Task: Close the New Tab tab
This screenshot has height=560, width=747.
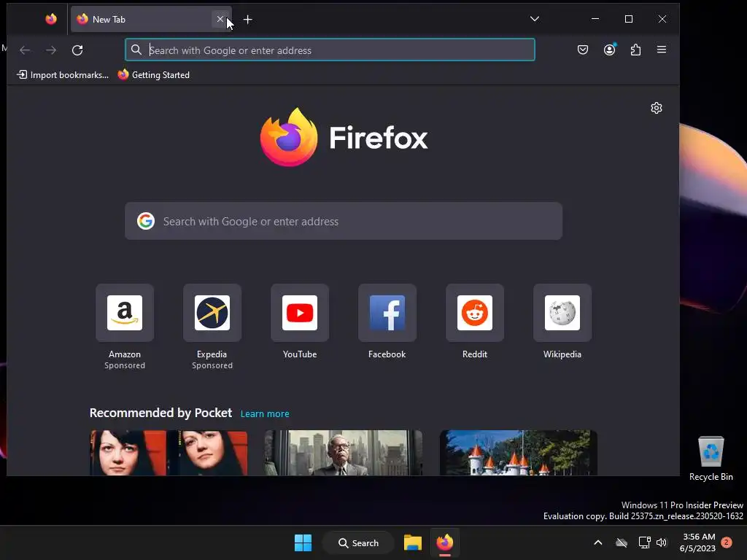Action: click(220, 19)
